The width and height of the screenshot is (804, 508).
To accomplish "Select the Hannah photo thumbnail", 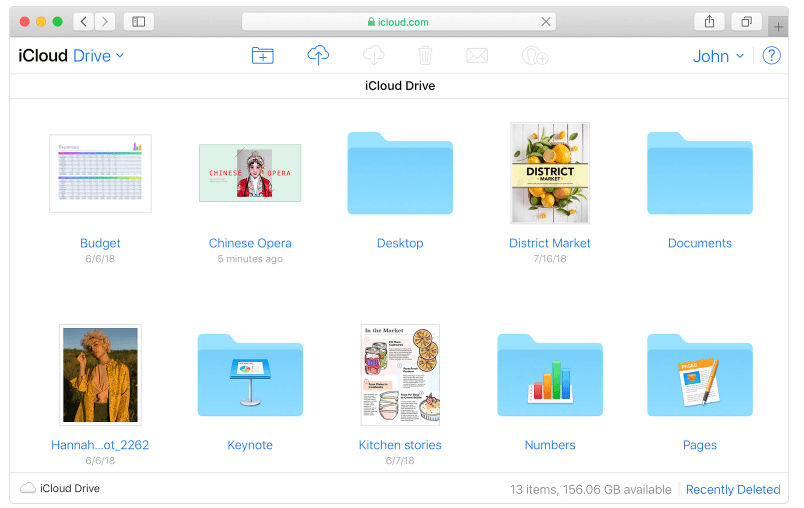I will coord(100,375).
